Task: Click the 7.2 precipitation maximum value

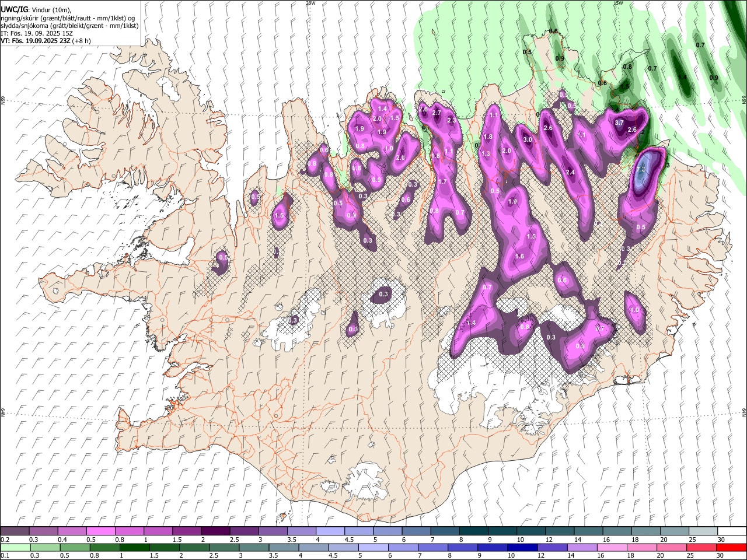Action: coord(641,169)
